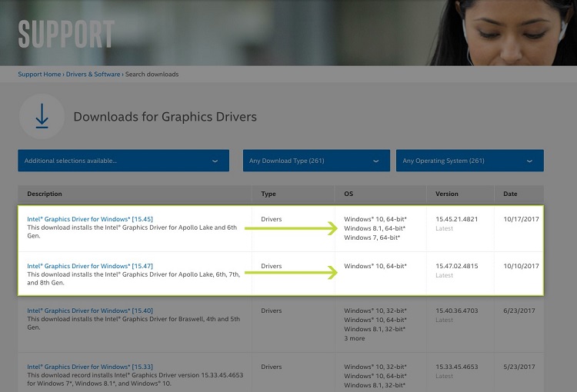Sort by the Version column header
The width and height of the screenshot is (577, 392).
447,194
